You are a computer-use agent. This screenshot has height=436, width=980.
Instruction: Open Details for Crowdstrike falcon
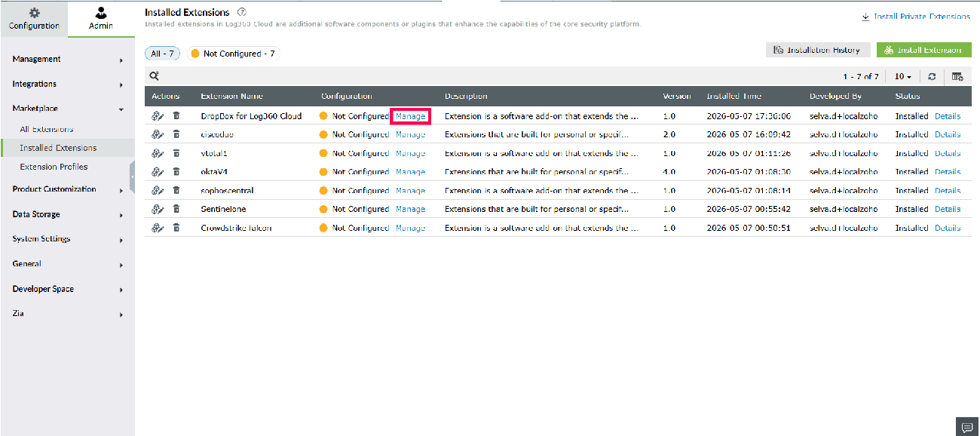948,228
